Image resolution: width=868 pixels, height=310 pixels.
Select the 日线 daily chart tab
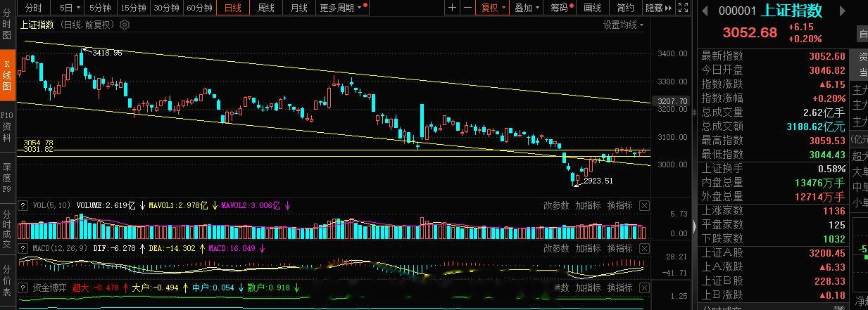click(x=233, y=8)
